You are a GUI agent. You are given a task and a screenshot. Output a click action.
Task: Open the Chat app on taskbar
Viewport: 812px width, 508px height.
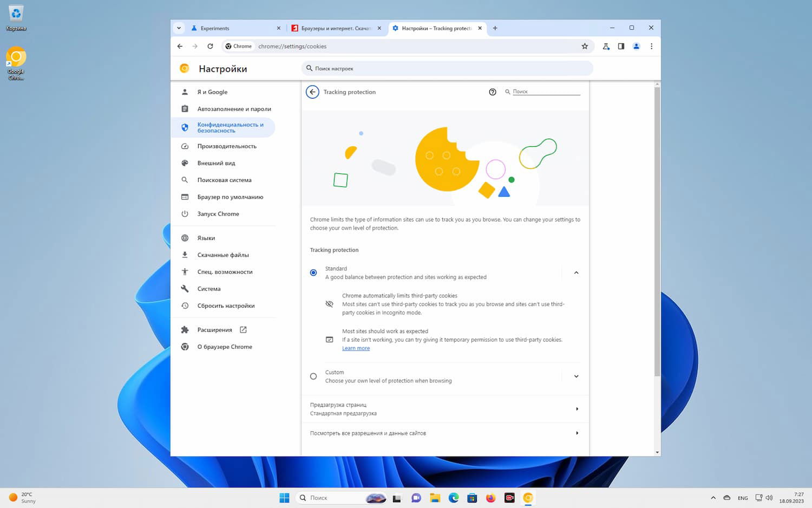(416, 498)
